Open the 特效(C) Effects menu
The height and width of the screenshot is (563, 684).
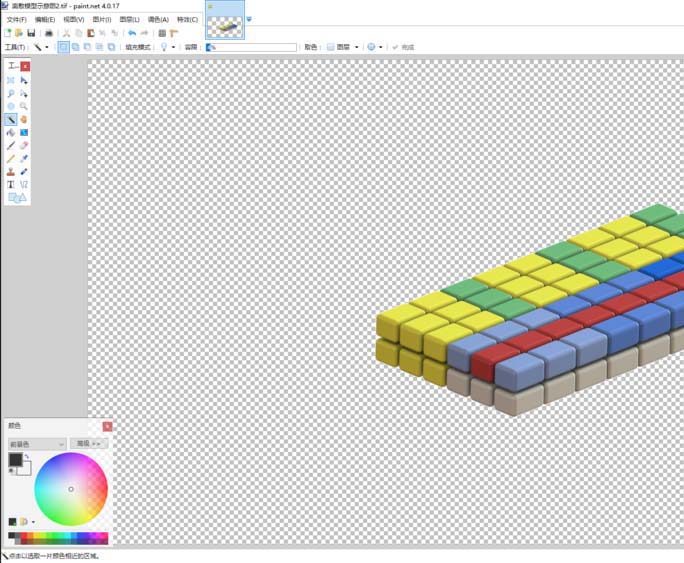pos(187,20)
